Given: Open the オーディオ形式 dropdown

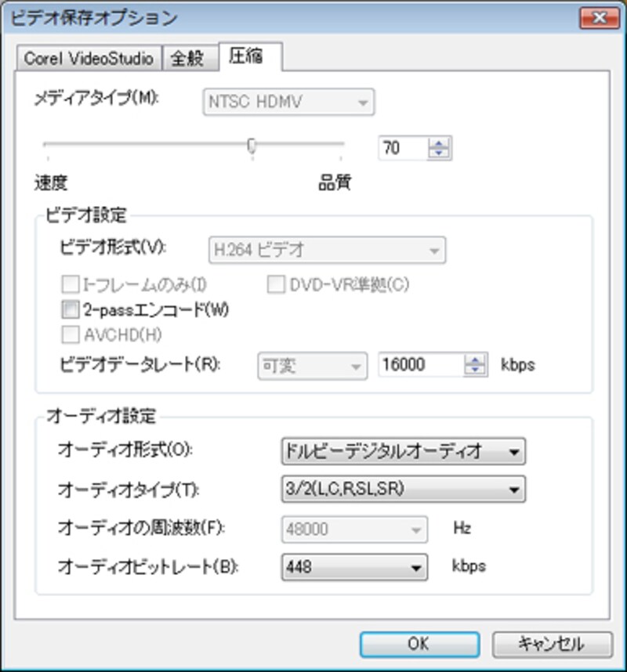Looking at the screenshot, I should point(403,451).
